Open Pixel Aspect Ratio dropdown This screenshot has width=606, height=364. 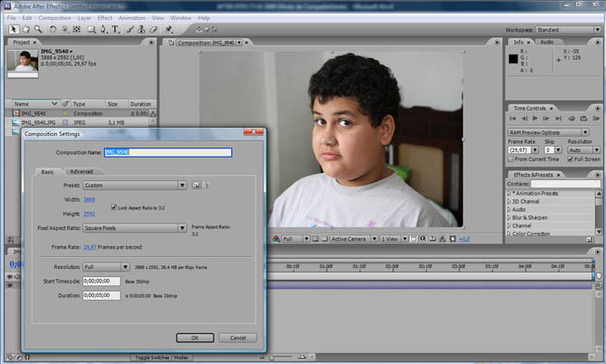[x=135, y=228]
